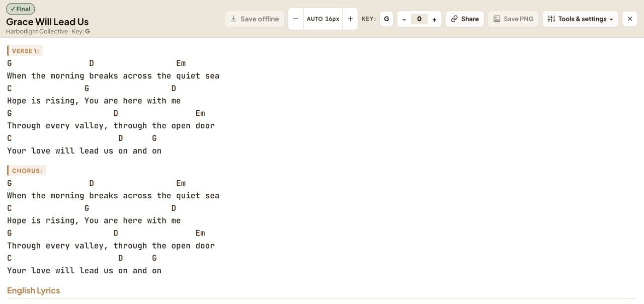
Task: Click the Harborlight Collective artist subtitle
Action: pyautogui.click(x=37, y=31)
